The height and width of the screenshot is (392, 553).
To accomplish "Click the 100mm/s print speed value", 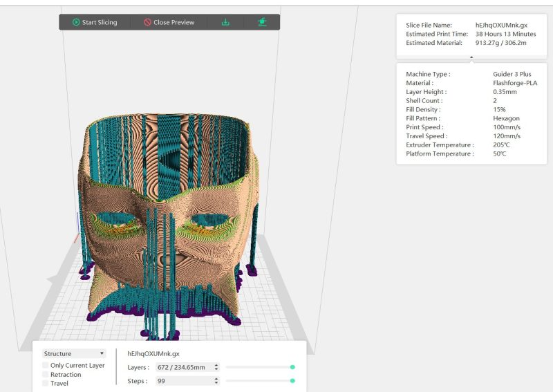I will tap(507, 127).
